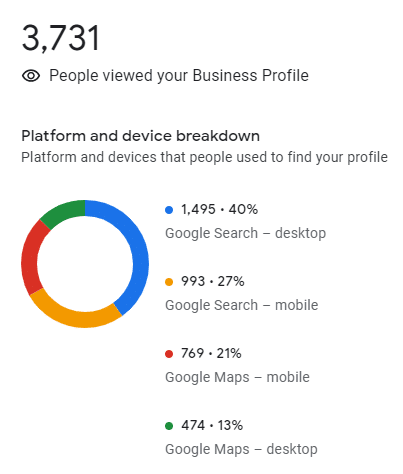Click 'People viewed your Business Profile' text
Image resolution: width=403 pixels, height=474 pixels.
179,76
